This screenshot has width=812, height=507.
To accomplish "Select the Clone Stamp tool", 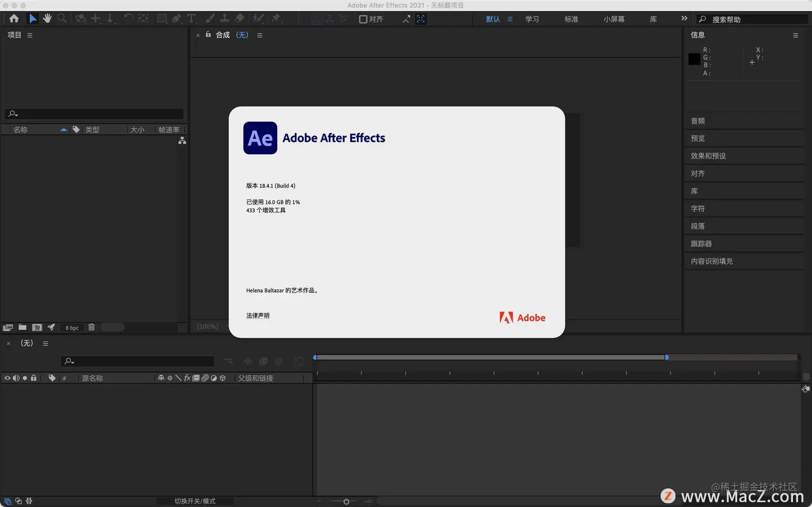I will [x=224, y=19].
